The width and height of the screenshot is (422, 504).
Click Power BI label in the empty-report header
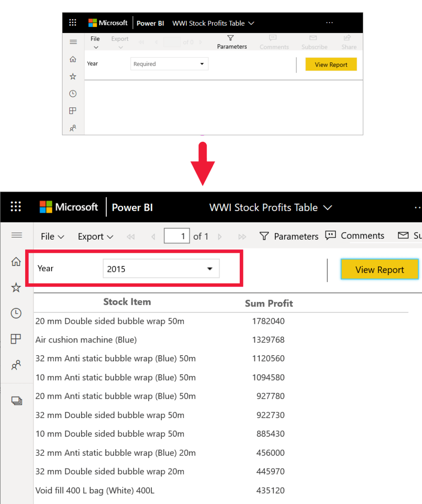[x=150, y=23]
